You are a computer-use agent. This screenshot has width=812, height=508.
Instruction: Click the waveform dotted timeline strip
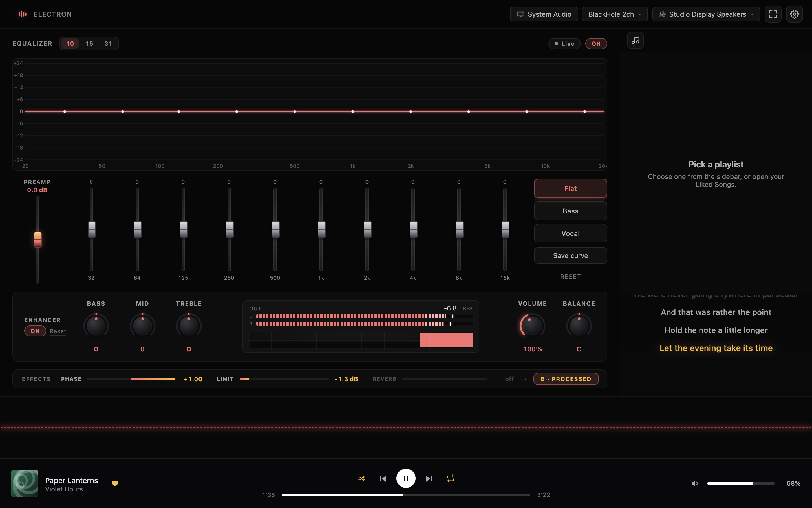406,427
